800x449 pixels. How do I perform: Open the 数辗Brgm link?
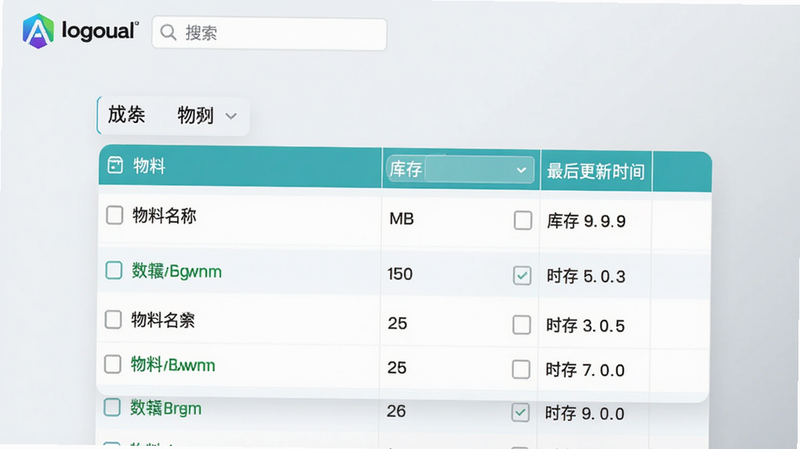(166, 408)
